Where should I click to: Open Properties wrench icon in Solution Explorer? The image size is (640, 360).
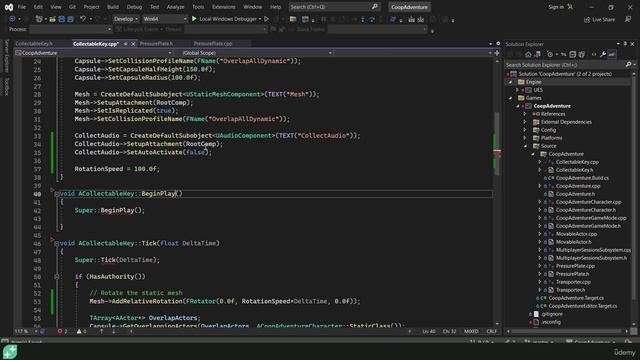(603, 54)
